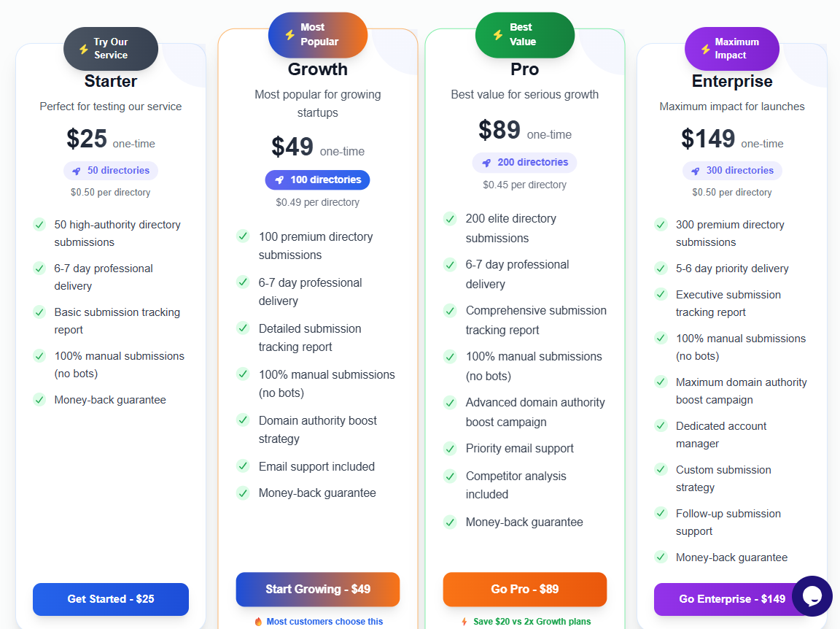Image resolution: width=840 pixels, height=629 pixels.
Task: Click fire icon beside Most customers choose this
Action: (x=258, y=622)
